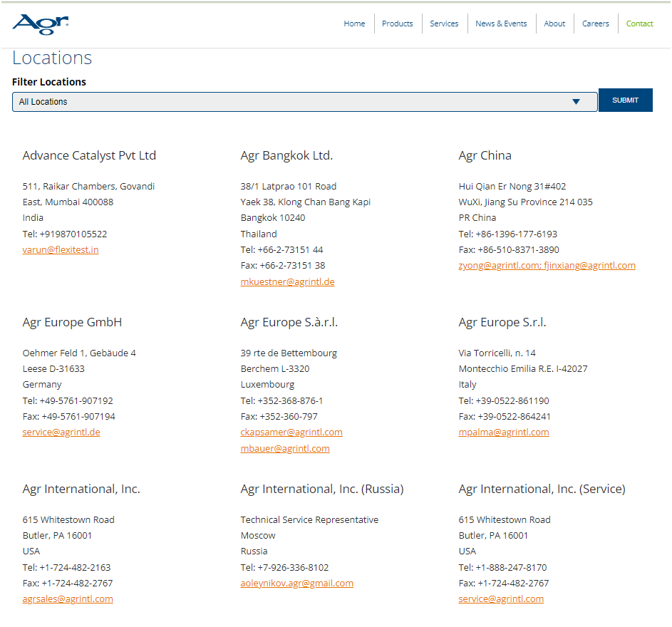Click the Agr China email link
The width and height of the screenshot is (672, 627).
pyautogui.click(x=547, y=266)
